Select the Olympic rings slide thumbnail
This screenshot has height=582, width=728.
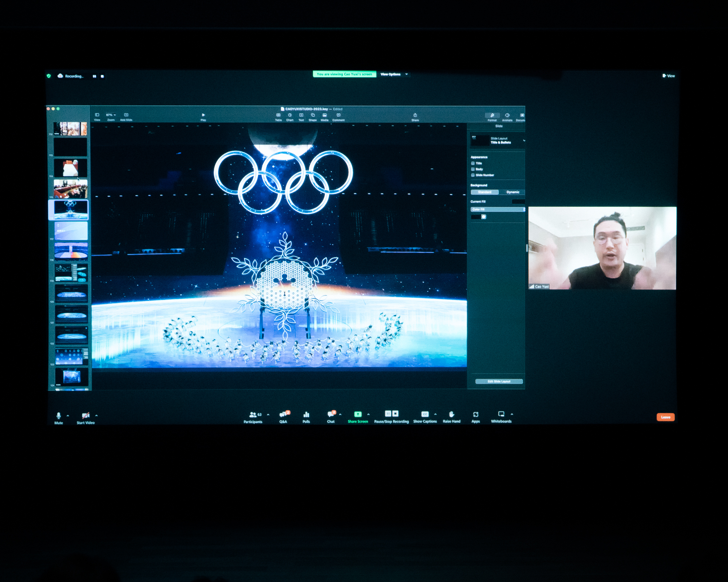(71, 210)
